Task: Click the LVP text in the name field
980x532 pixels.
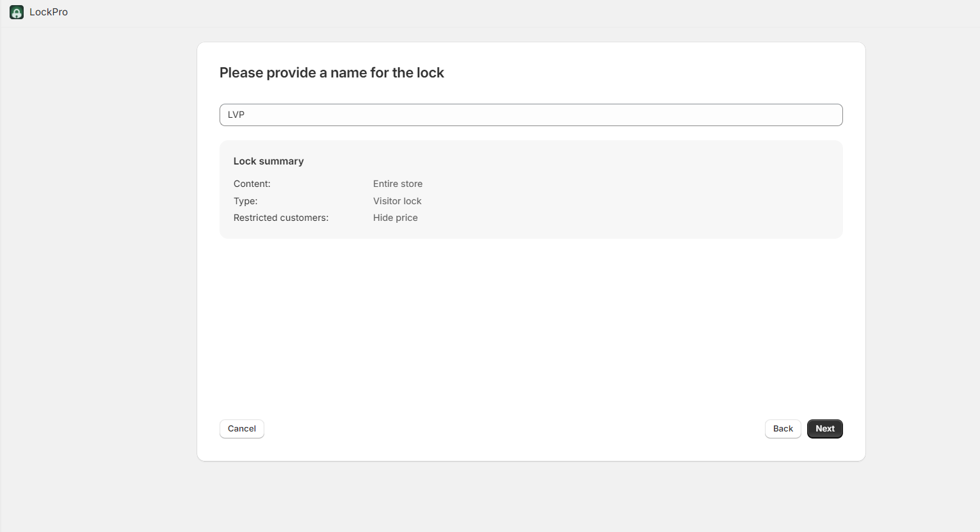Action: tap(236, 115)
